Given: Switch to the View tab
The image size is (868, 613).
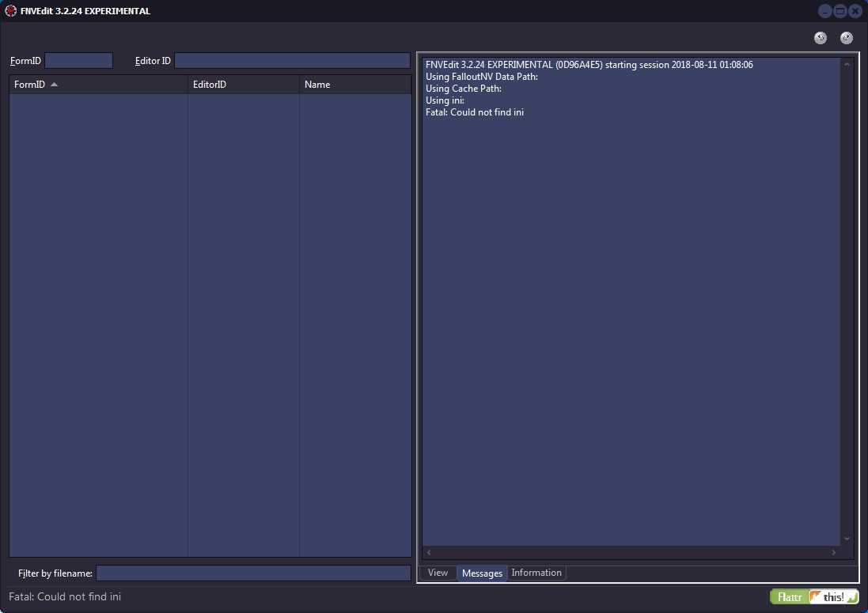Looking at the screenshot, I should [438, 573].
